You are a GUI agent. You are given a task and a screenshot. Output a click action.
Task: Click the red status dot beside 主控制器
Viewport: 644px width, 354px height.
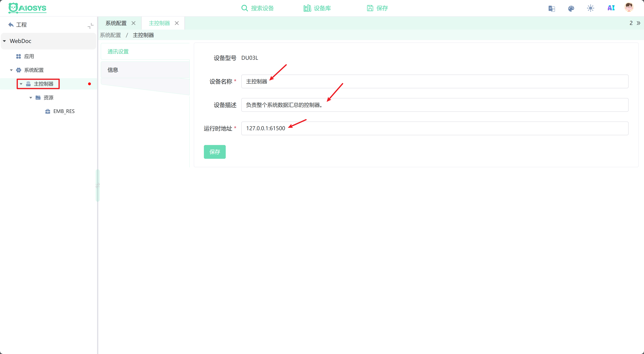[89, 84]
